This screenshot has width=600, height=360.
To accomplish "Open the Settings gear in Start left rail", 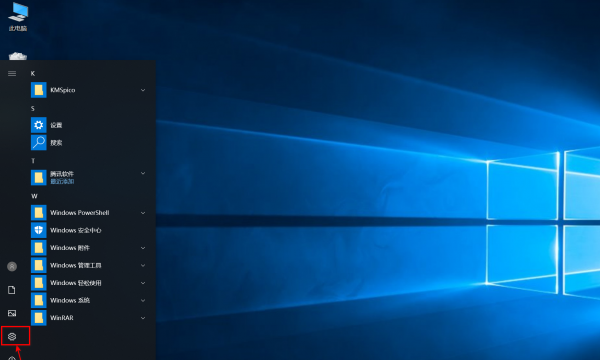I will pyautogui.click(x=12, y=336).
